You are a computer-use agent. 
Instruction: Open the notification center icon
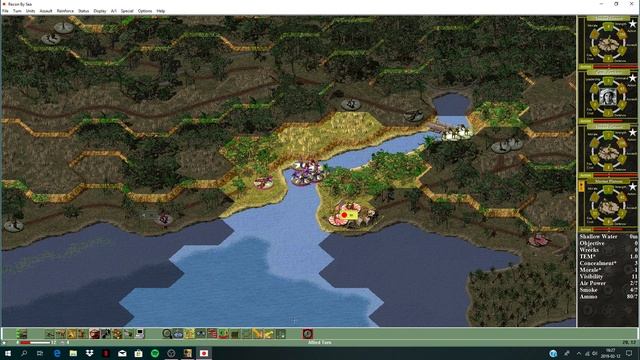coord(629,353)
